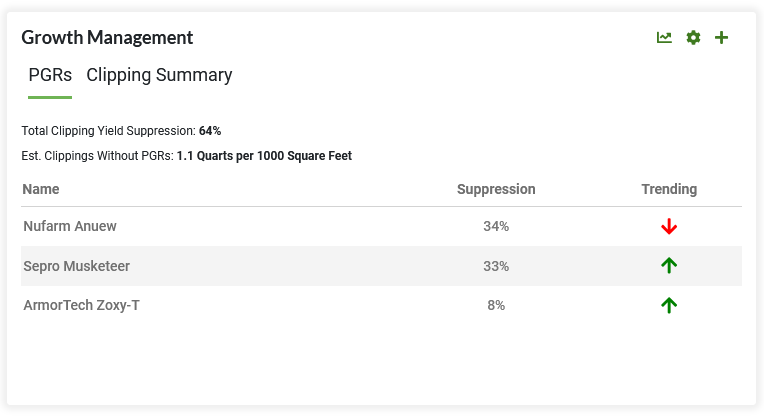Click the plus icon to add

click(722, 38)
